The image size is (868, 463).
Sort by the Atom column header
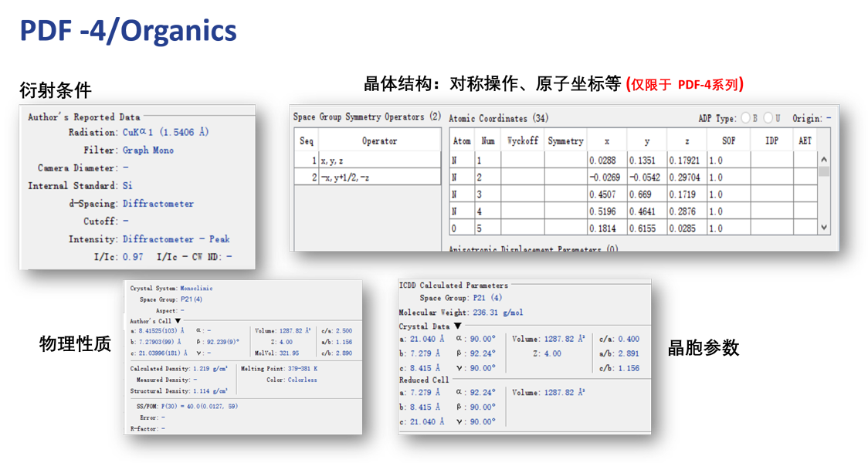tap(462, 141)
